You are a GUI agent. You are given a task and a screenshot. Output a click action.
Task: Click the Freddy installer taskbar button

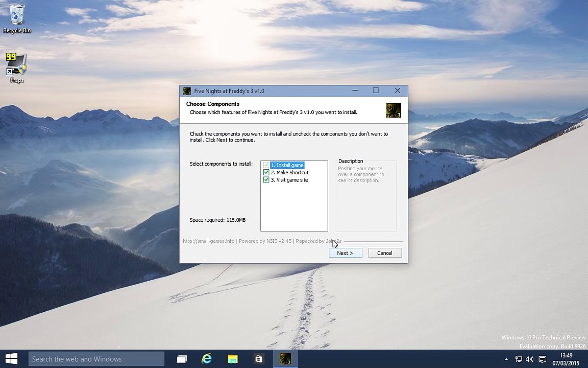(285, 359)
